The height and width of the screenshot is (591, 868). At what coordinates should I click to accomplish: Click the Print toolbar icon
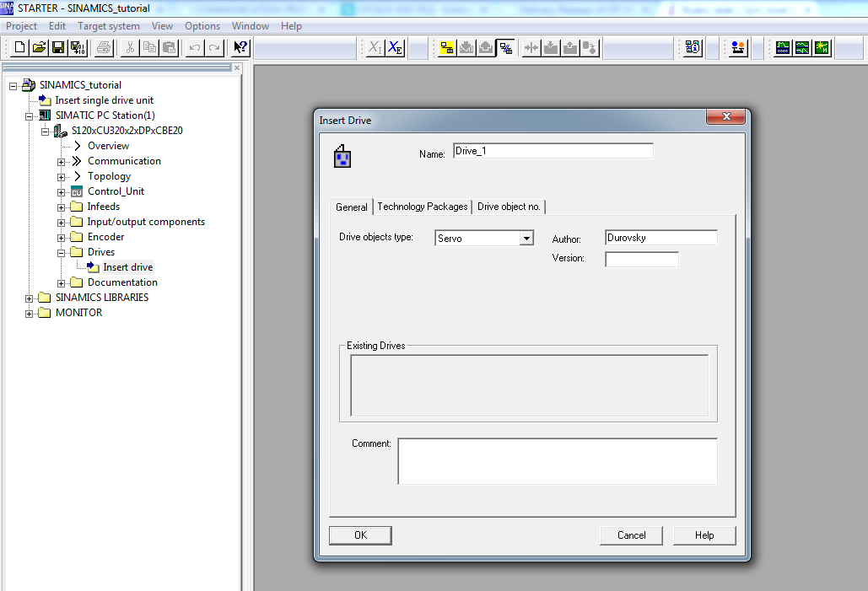click(104, 47)
